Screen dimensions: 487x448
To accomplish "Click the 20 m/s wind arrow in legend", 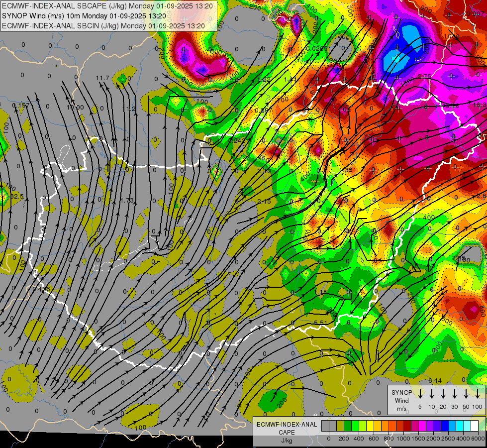I will [443, 393].
